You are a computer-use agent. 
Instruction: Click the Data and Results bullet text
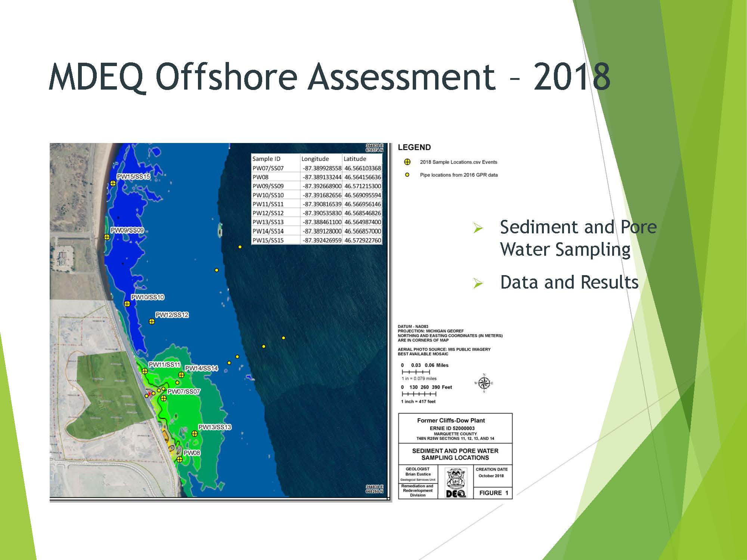coord(569,282)
